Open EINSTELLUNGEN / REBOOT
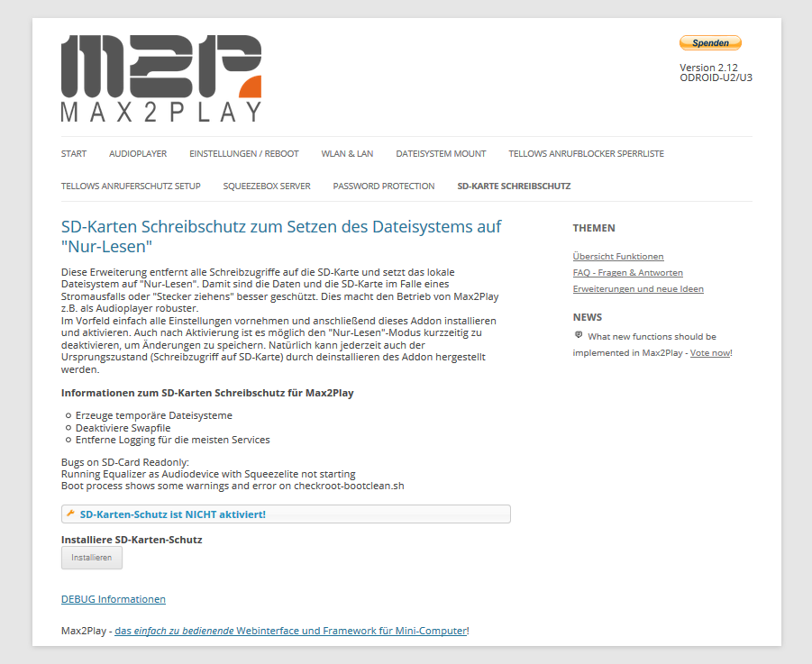The width and height of the screenshot is (812, 664). point(244,154)
